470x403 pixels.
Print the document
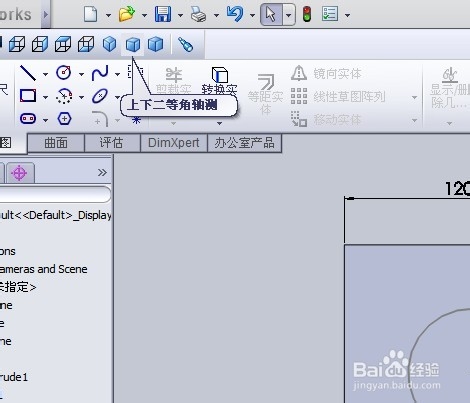coord(199,15)
